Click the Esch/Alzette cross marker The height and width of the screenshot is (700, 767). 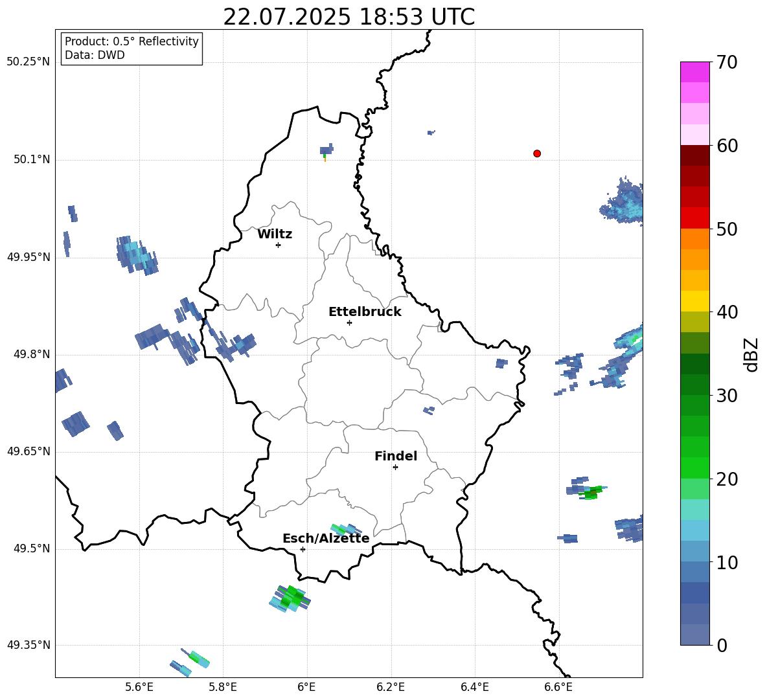(303, 549)
